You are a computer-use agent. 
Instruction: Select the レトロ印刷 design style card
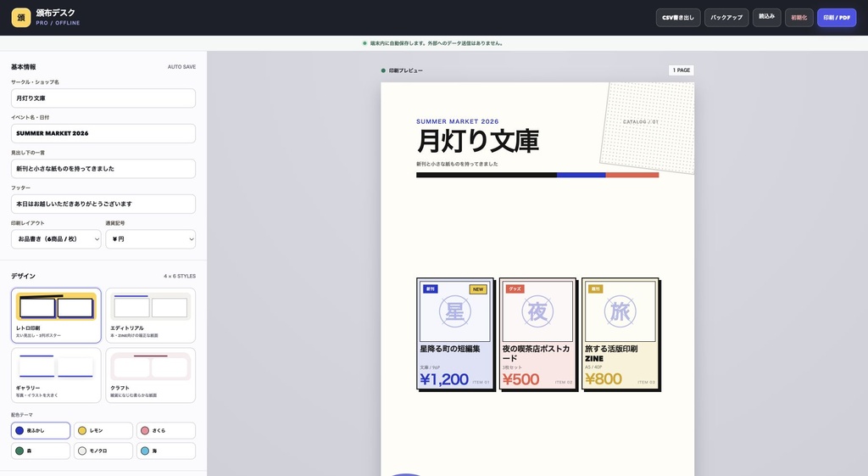click(56, 316)
